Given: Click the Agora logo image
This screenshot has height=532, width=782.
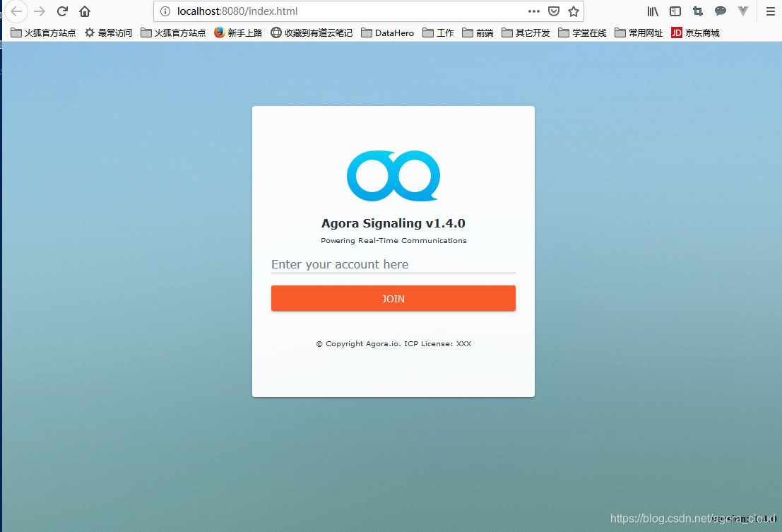Looking at the screenshot, I should [393, 175].
